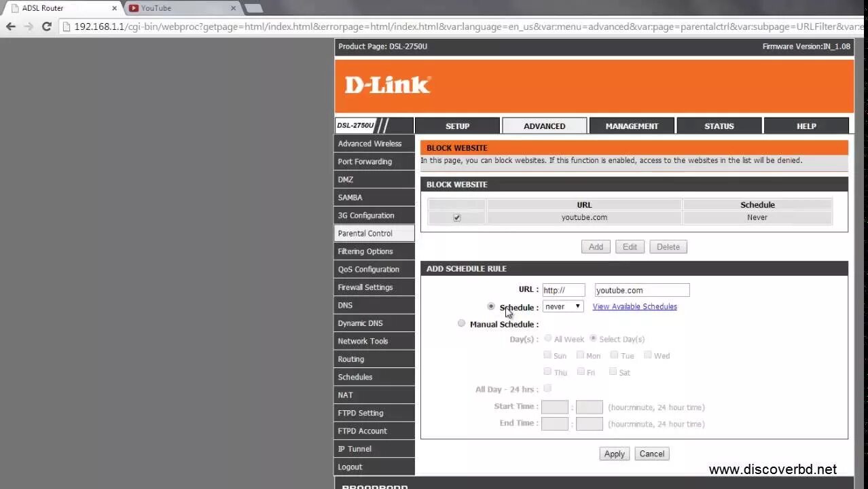Open Port Forwarding in sidebar

pyautogui.click(x=374, y=162)
